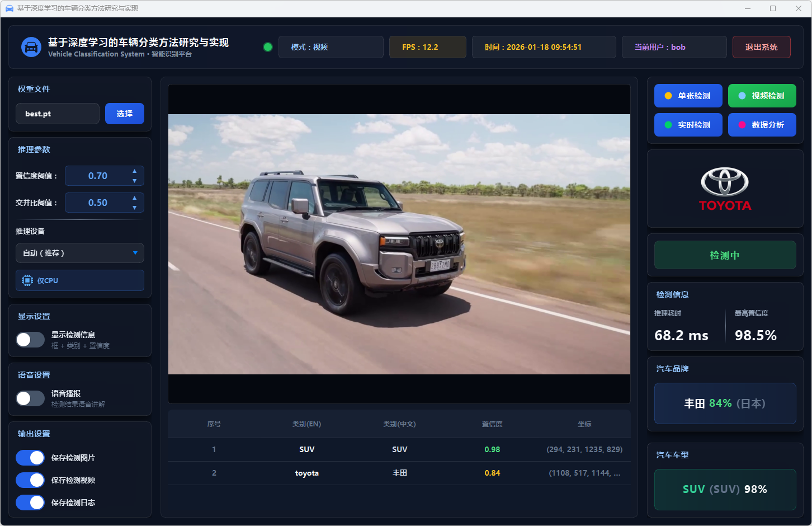Viewport: 812px width, 526px height.
Task: Click the blue dot on 视频检测 button
Action: 742,96
